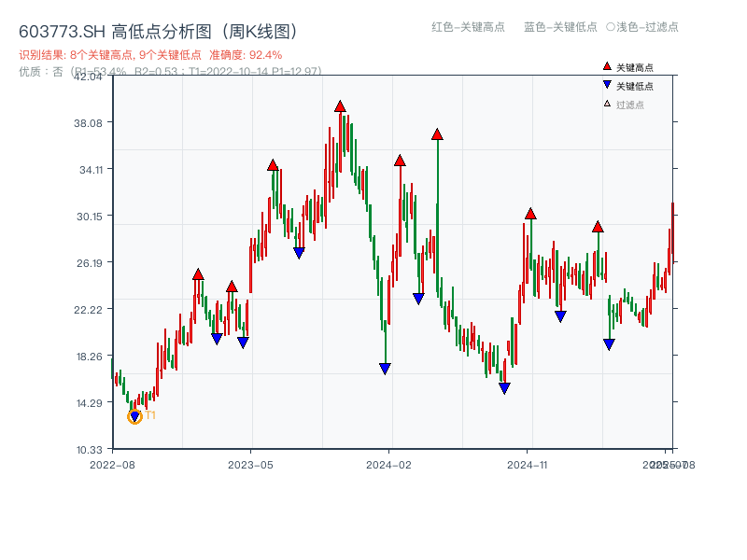Select the 关键低点 blue triangle in the legend
The image size is (747, 560).
pyautogui.click(x=606, y=82)
